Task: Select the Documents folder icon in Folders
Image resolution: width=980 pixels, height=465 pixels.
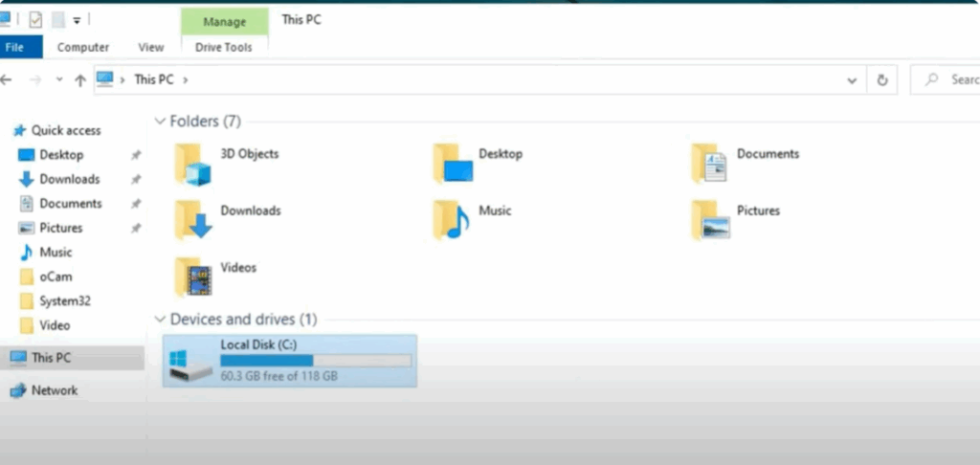Action: click(x=710, y=163)
